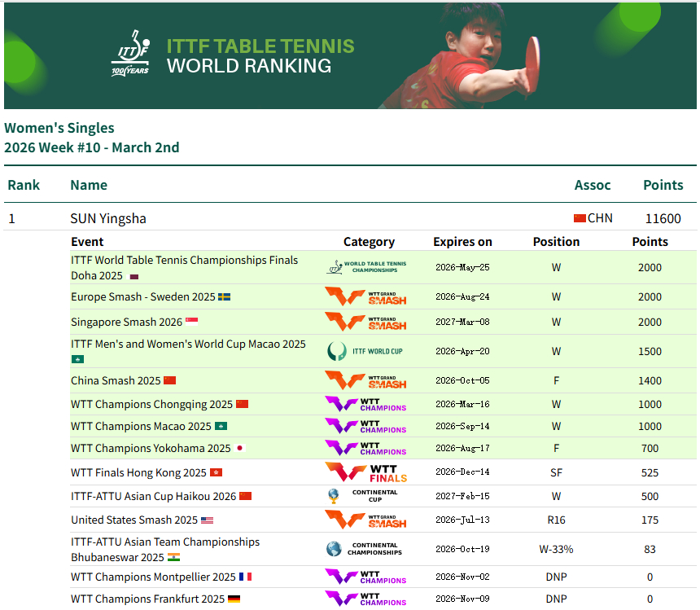700x610 pixels.
Task: Click the WTT Champions logo in Montpellier row
Action: point(365,577)
